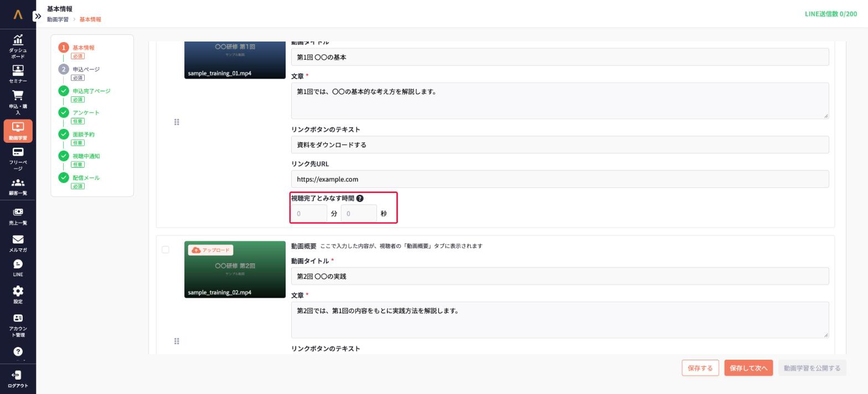868x394 pixels.
Task: Go to step 配信メール in the wizard
Action: point(86,178)
